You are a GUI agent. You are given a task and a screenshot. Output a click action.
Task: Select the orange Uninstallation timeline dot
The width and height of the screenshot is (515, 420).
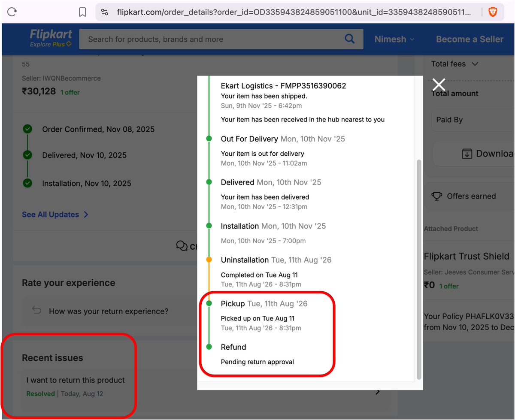[209, 260]
